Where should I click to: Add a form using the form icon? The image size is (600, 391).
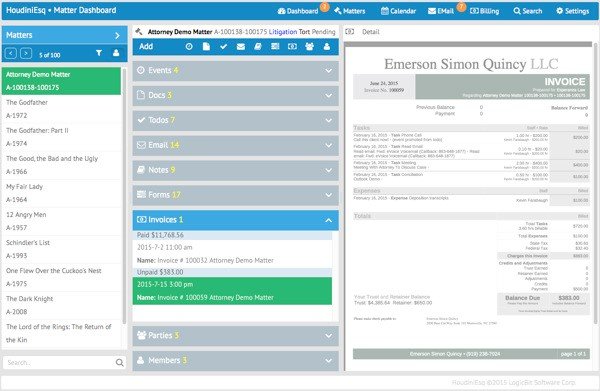275,47
